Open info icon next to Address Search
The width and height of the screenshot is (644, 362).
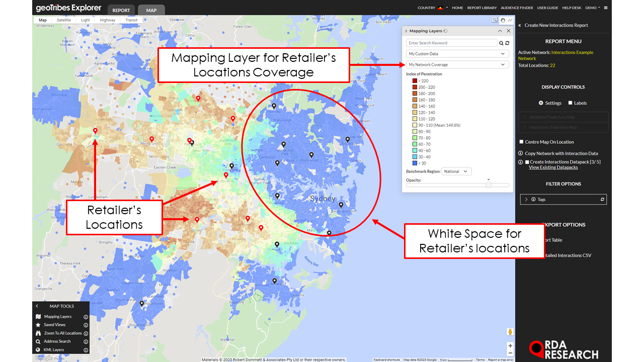pos(86,341)
